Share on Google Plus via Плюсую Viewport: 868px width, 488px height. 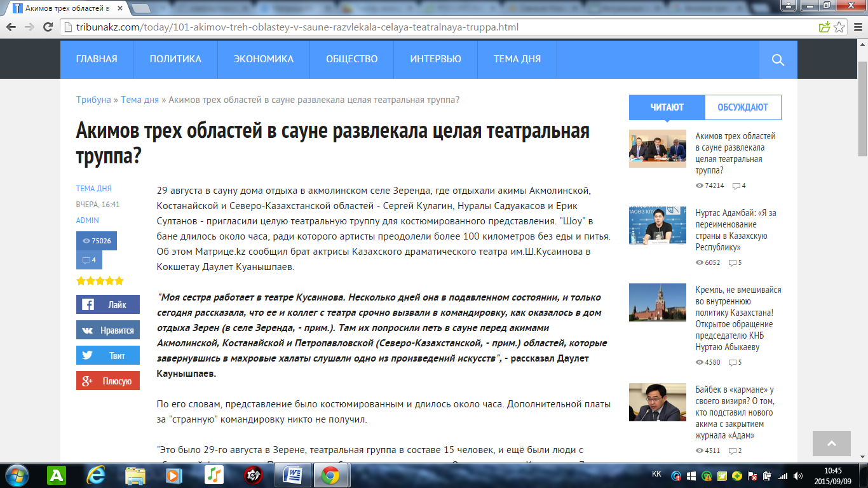coord(108,381)
